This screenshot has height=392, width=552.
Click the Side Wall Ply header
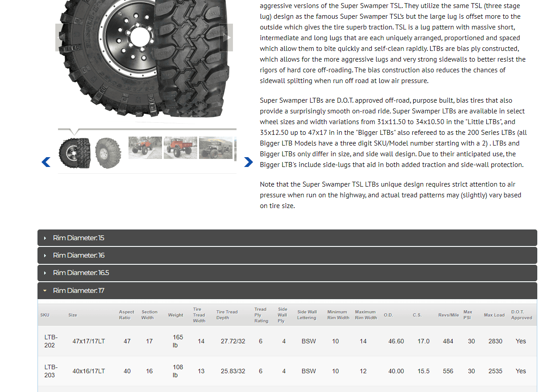click(x=282, y=315)
